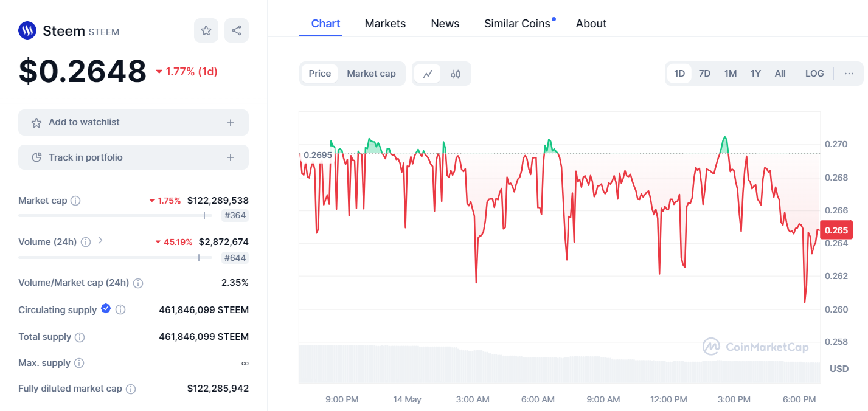The width and height of the screenshot is (868, 411).
Task: Show Volume (24h) info icon
Action: click(x=86, y=242)
